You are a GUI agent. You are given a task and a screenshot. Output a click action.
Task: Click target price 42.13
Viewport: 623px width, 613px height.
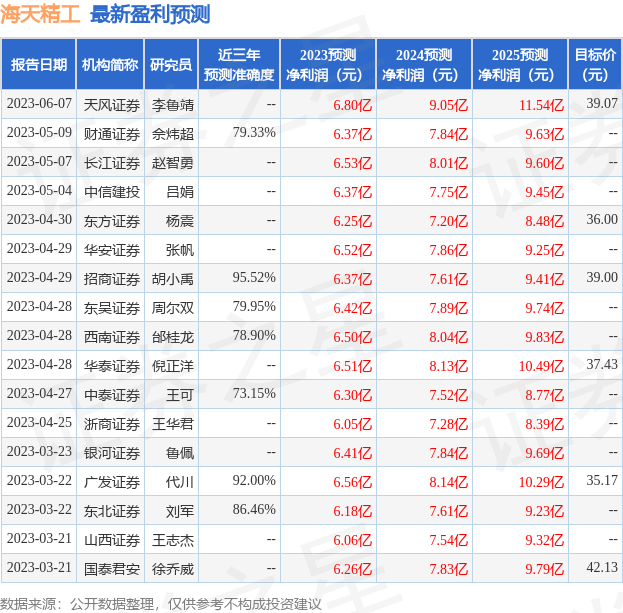click(x=602, y=568)
